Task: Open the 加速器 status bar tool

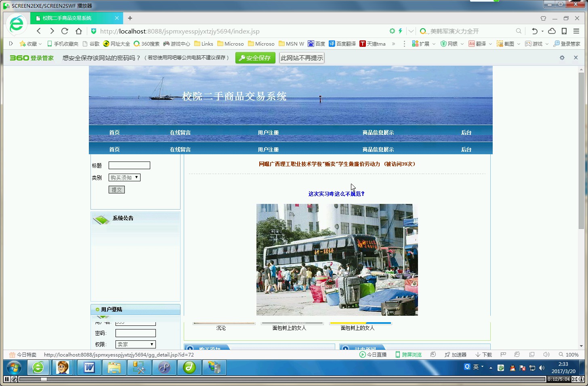Action: (x=455, y=355)
